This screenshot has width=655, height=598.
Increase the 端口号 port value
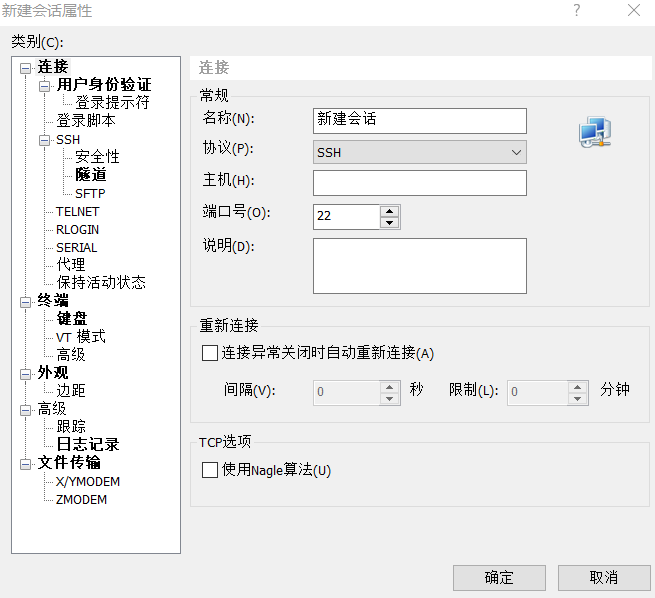[390, 211]
